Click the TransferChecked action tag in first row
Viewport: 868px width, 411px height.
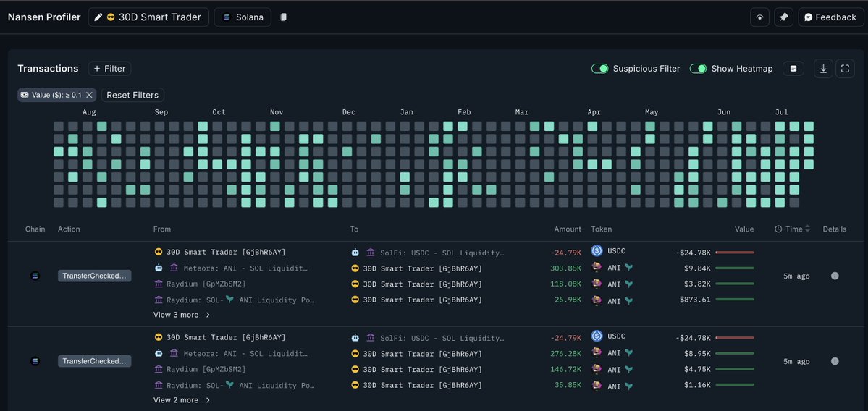coord(95,276)
